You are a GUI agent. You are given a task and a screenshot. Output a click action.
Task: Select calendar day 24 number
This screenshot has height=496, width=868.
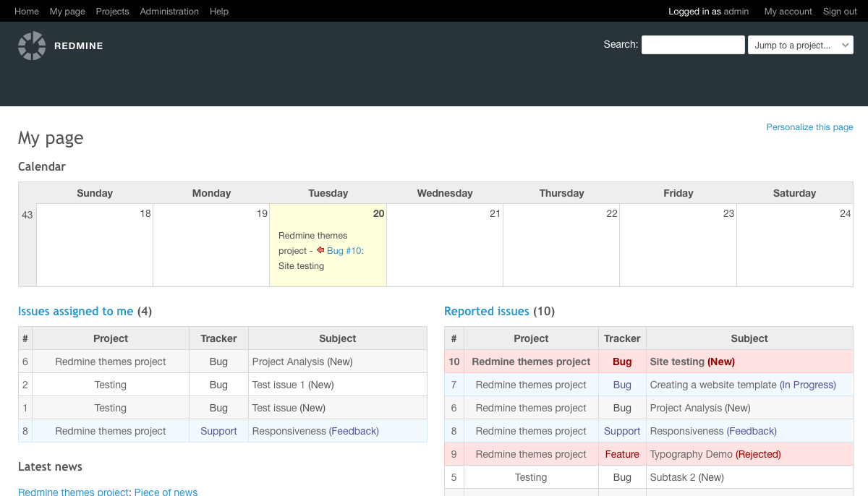pos(845,213)
